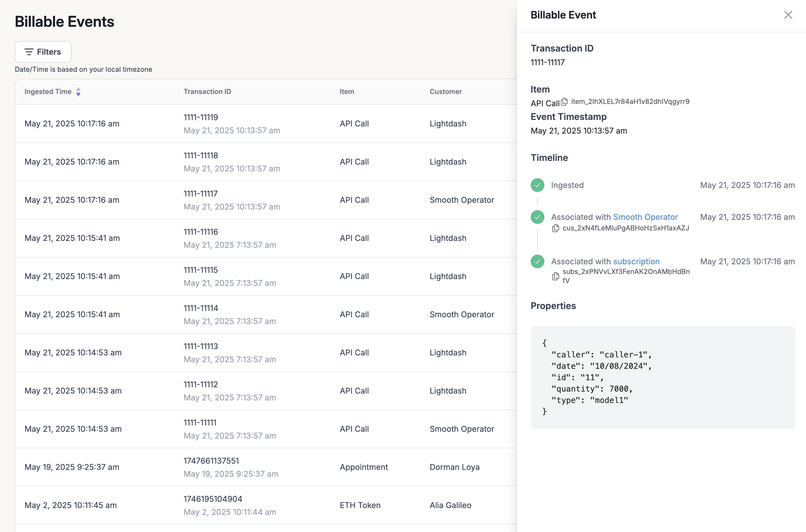Viewport: 806px width, 532px height.
Task: Sort by Ingested Time arrows
Action: click(78, 92)
